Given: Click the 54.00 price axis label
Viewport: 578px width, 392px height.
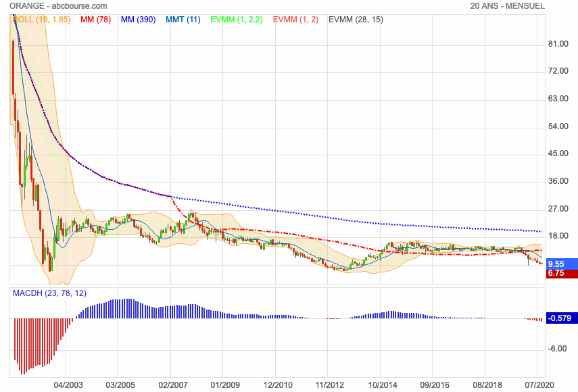Looking at the screenshot, I should tap(558, 126).
